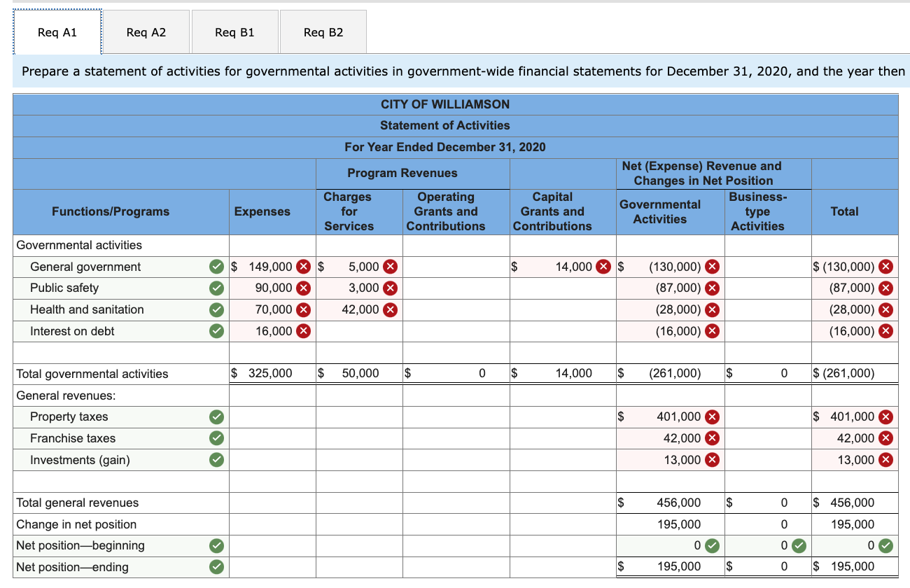Click green check beside Property taxes

click(x=217, y=416)
